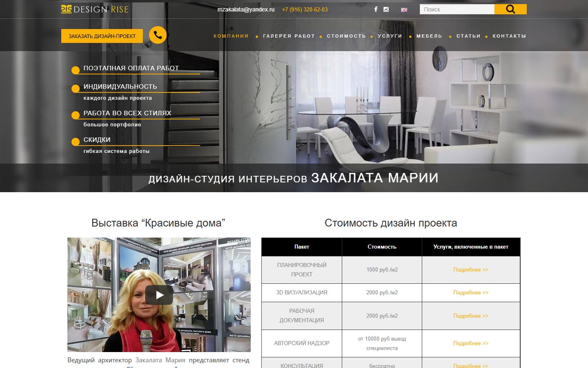The width and height of the screenshot is (588, 368).
Task: Click the большое портфолио subtitle
Action: 112,125
